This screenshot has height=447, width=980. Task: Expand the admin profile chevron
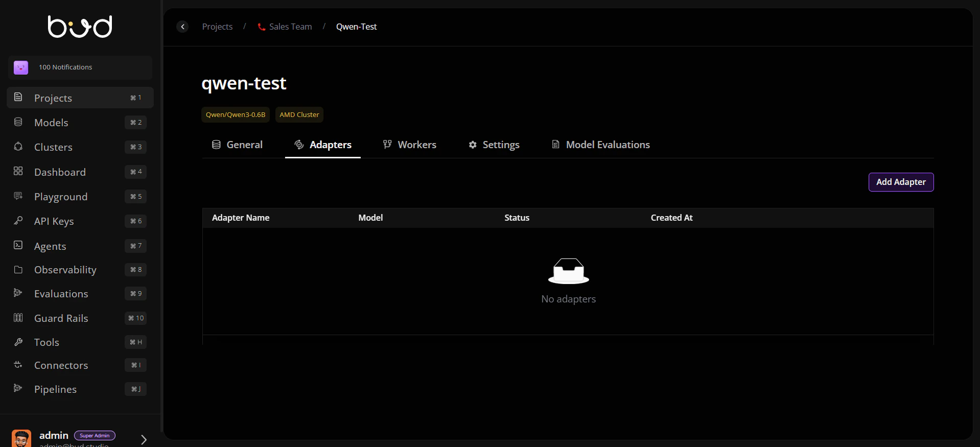[x=144, y=439]
